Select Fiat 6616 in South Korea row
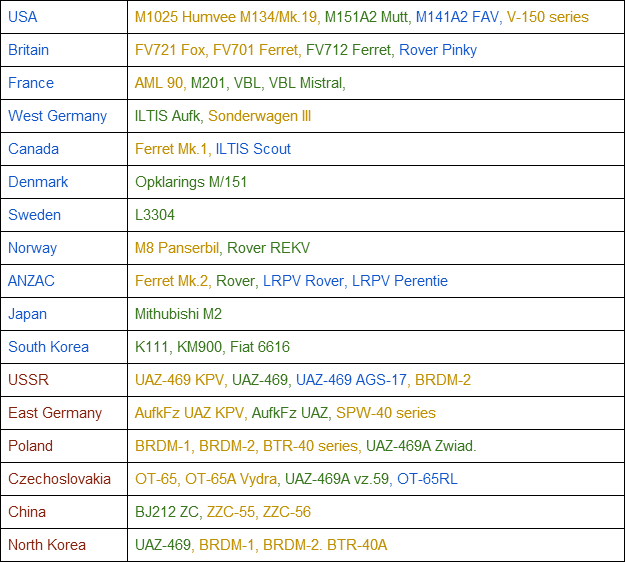This screenshot has height=562, width=625. 260,347
